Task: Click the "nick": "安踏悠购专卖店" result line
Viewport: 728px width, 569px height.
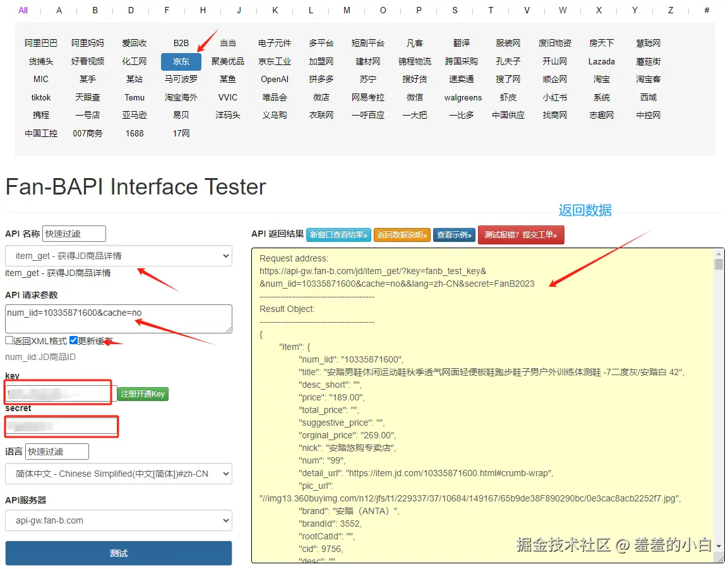Action: [347, 448]
